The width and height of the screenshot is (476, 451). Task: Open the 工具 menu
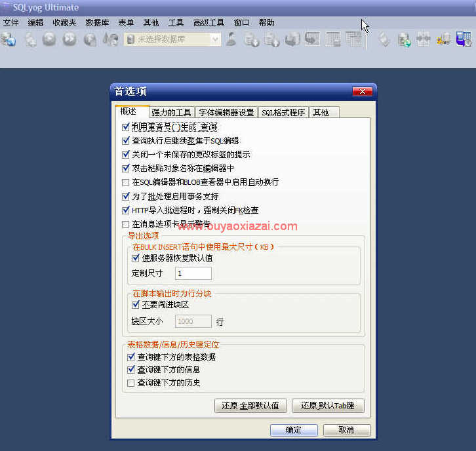click(176, 23)
